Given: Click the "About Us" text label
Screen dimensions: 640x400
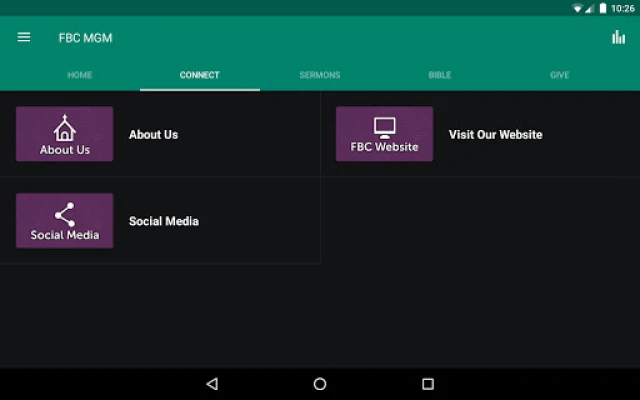Looking at the screenshot, I should (x=153, y=134).
